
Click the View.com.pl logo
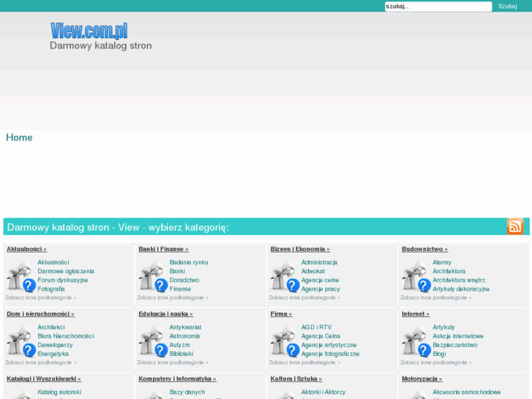point(89,31)
